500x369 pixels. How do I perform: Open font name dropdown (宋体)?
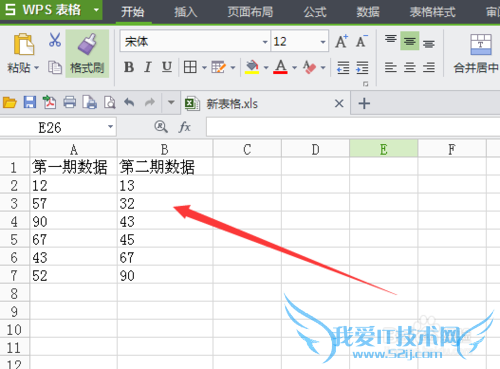(265, 42)
